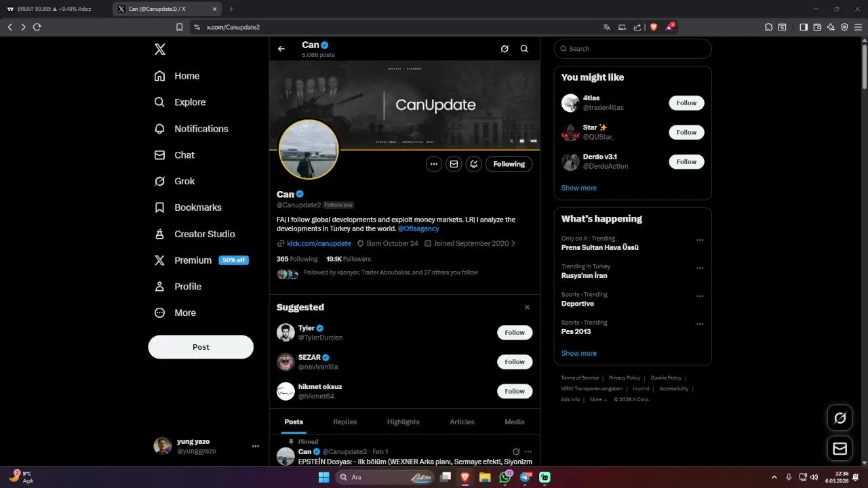Open the floating messages button
The width and height of the screenshot is (868, 488).
click(x=840, y=449)
